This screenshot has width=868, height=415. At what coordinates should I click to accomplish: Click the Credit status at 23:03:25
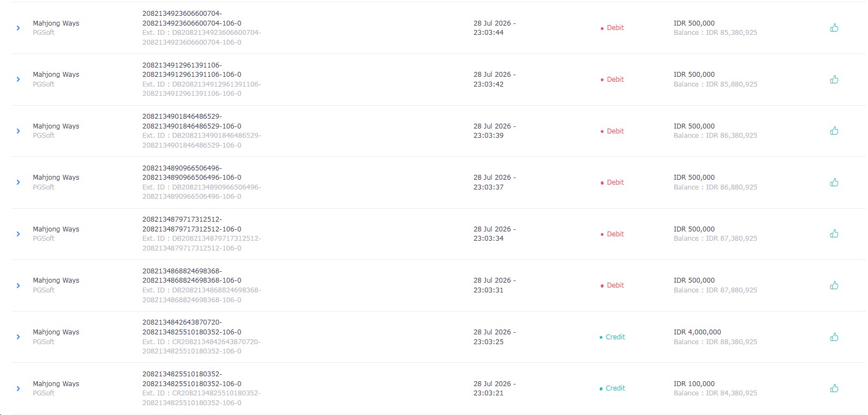click(x=612, y=337)
